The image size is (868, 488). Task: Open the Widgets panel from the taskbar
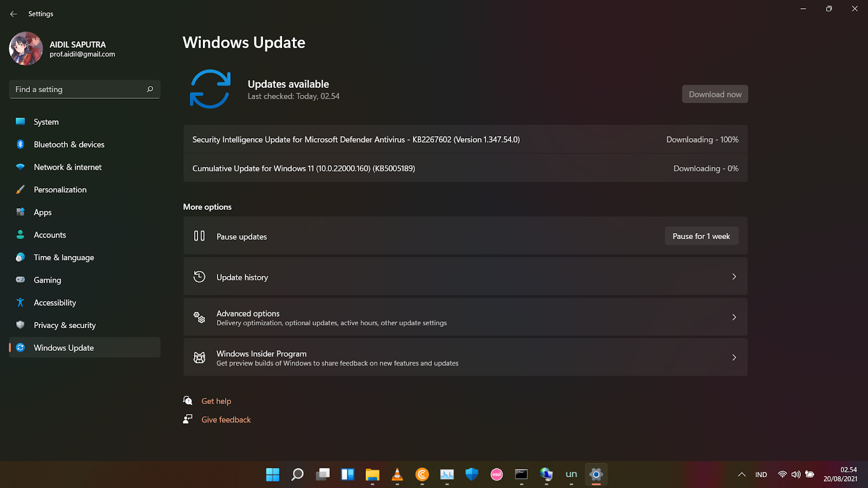click(348, 474)
